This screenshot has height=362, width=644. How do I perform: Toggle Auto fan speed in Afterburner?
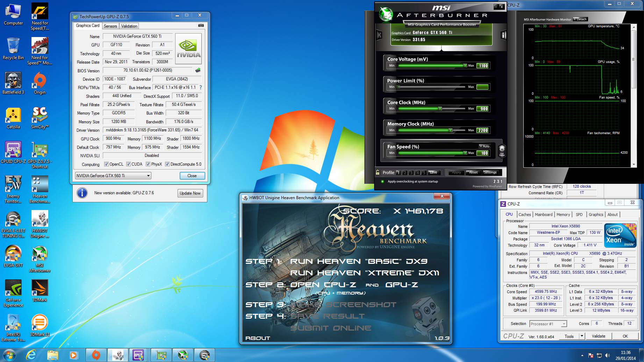point(485,146)
